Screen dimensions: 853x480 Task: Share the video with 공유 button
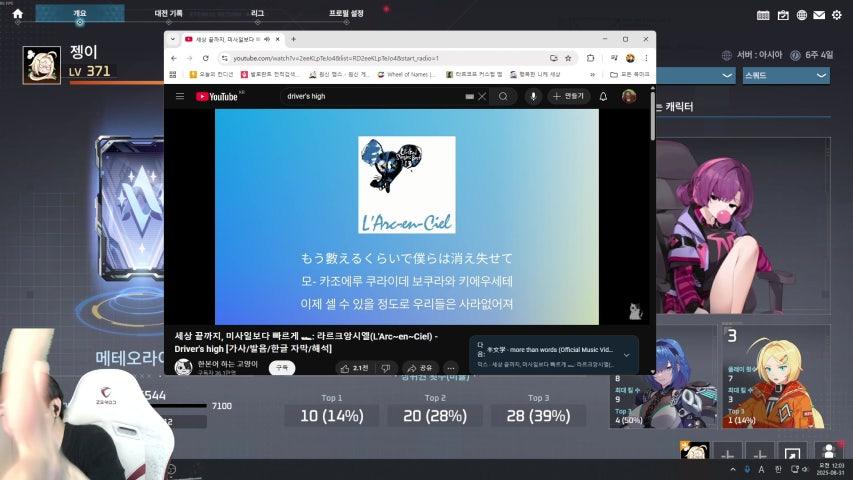pos(420,368)
